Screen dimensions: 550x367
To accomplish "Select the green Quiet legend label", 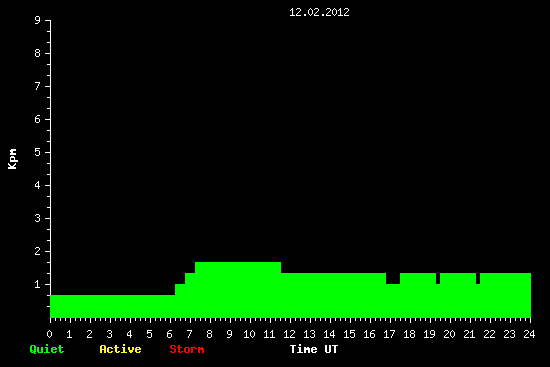I will [47, 349].
